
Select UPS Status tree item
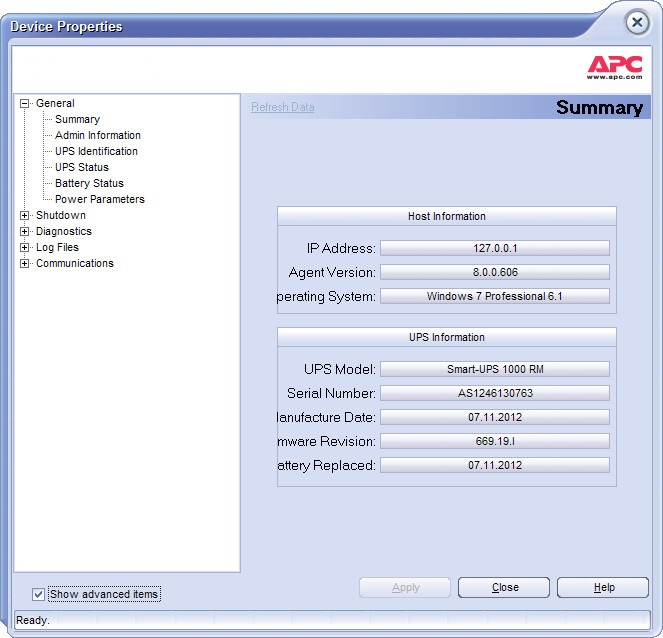[x=82, y=167]
